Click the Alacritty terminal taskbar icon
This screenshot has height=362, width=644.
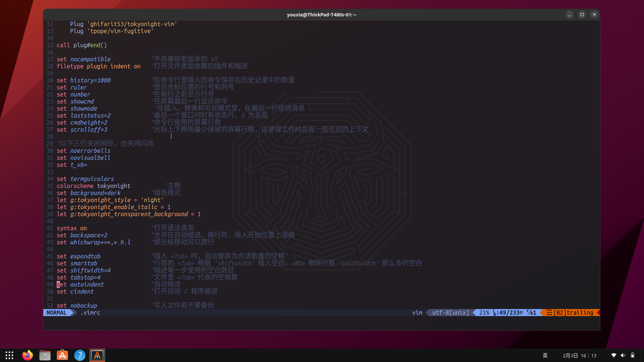97,355
